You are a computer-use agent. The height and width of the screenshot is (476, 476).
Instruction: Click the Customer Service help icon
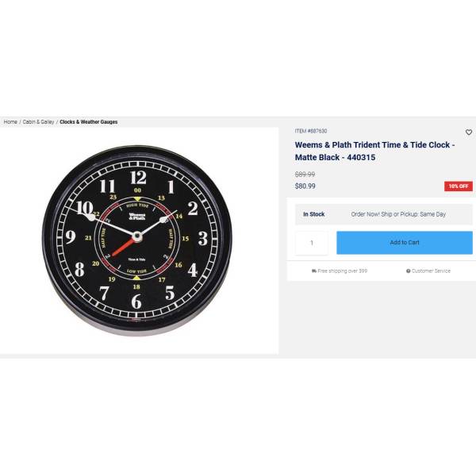tap(409, 271)
